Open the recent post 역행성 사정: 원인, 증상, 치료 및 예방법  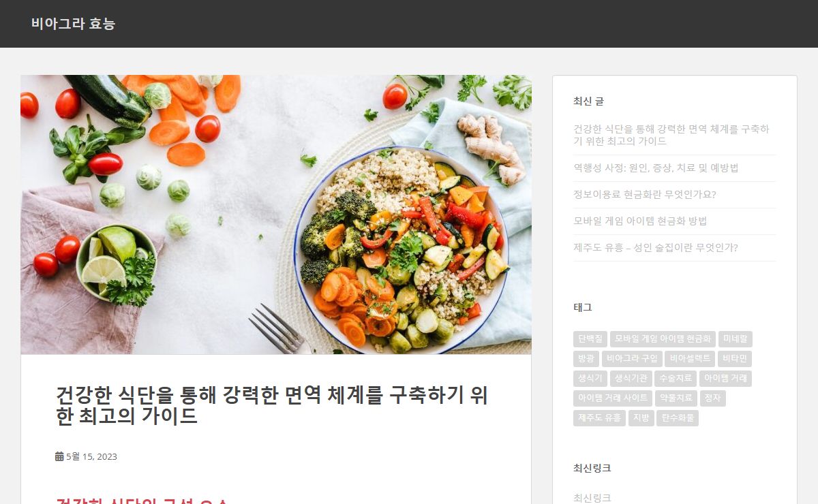(656, 168)
